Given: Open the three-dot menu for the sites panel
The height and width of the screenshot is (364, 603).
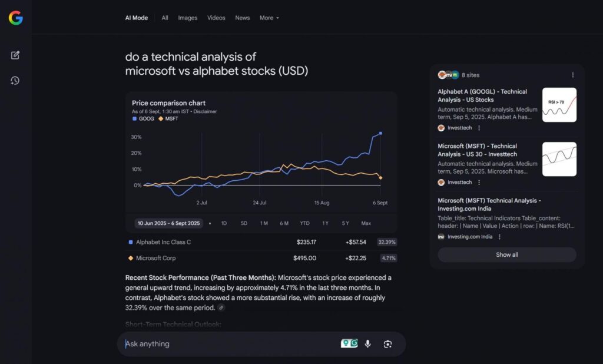Looking at the screenshot, I should 572,75.
